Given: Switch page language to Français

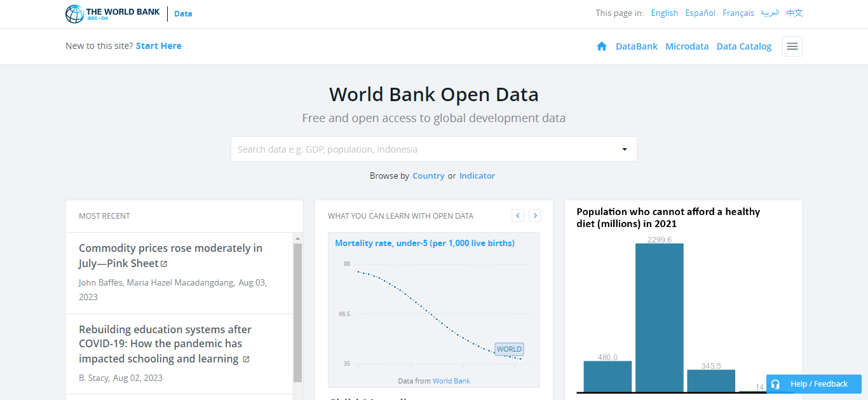Looking at the screenshot, I should (x=738, y=13).
